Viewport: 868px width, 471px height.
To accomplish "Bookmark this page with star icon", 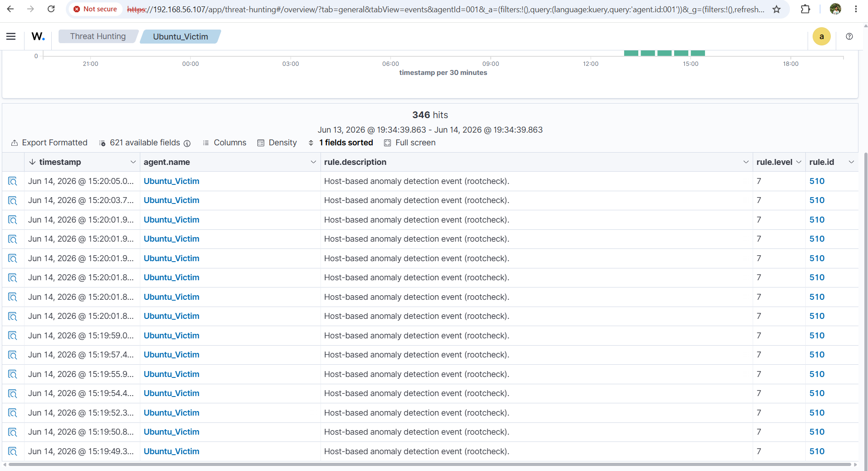I will click(777, 9).
